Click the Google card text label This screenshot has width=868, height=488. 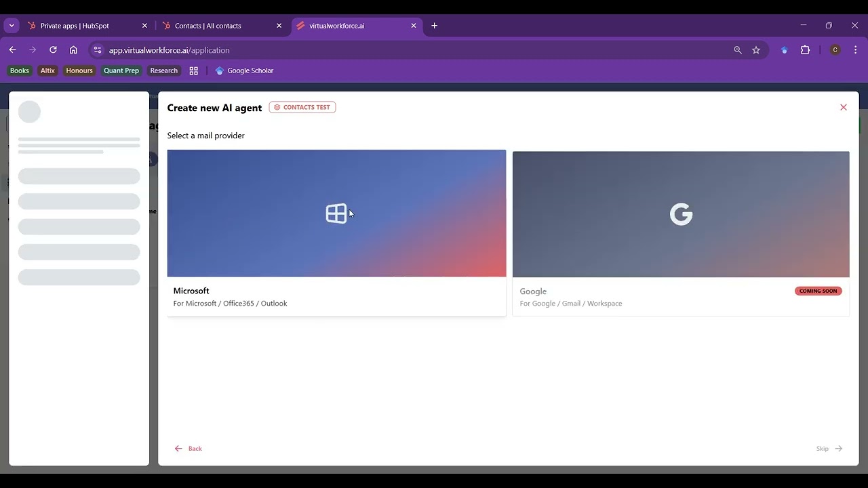[x=533, y=291]
